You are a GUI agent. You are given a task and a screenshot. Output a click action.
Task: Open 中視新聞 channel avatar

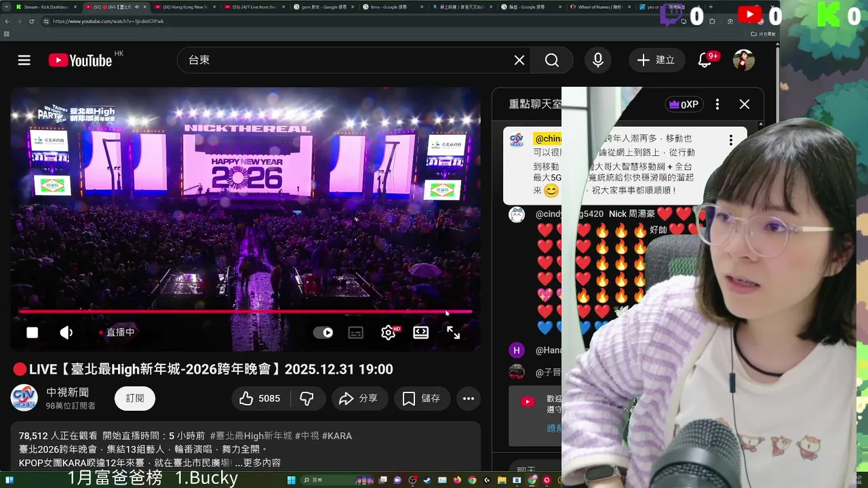point(24,398)
